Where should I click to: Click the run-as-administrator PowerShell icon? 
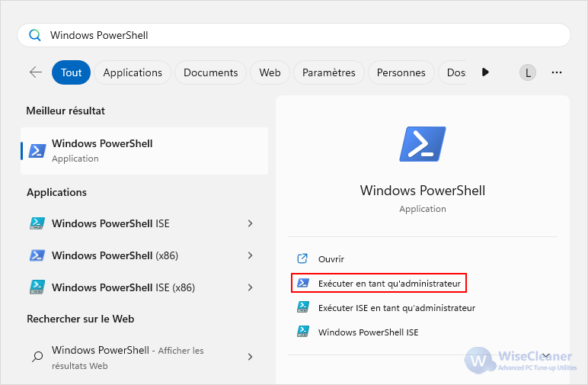(x=303, y=283)
